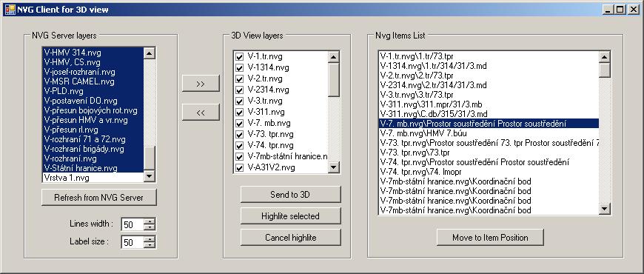Remove layers from 3D view with << button
Image resolution: width=644 pixels, height=274 pixels.
pyautogui.click(x=201, y=112)
